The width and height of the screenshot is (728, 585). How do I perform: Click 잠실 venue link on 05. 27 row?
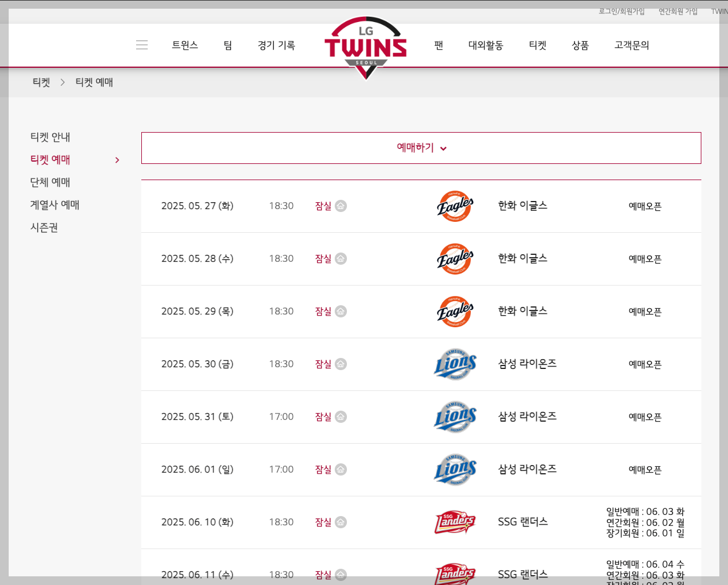(x=323, y=206)
